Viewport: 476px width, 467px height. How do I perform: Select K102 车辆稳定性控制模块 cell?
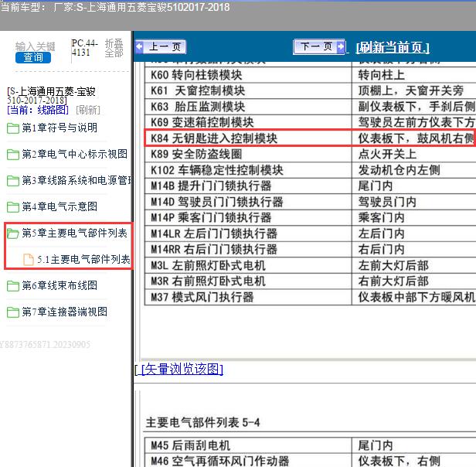click(x=248, y=170)
